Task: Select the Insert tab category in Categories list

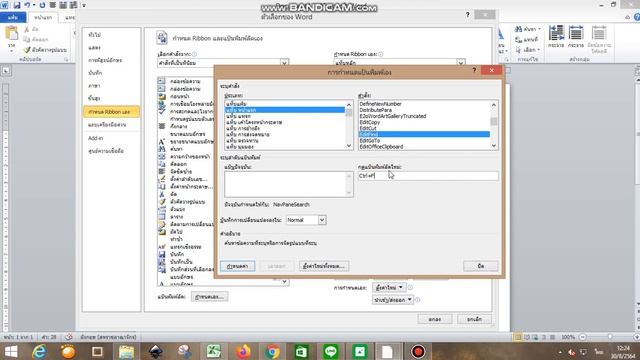Action: click(284, 116)
